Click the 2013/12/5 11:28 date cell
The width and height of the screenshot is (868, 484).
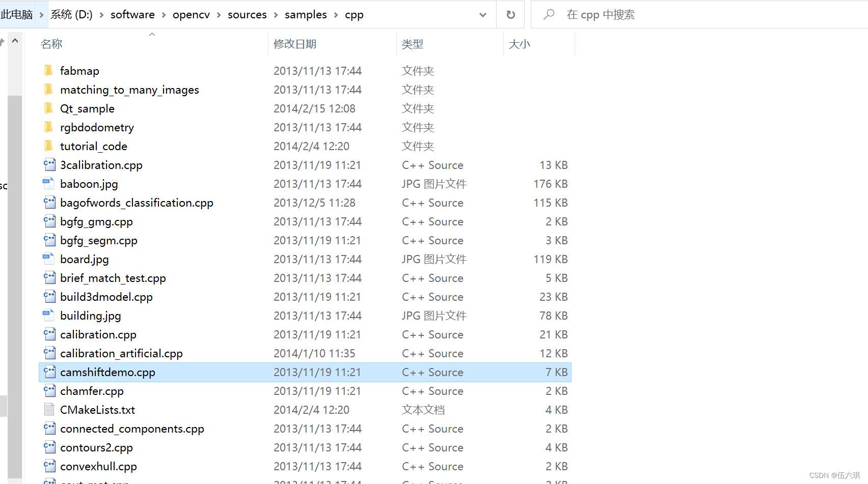pyautogui.click(x=314, y=203)
